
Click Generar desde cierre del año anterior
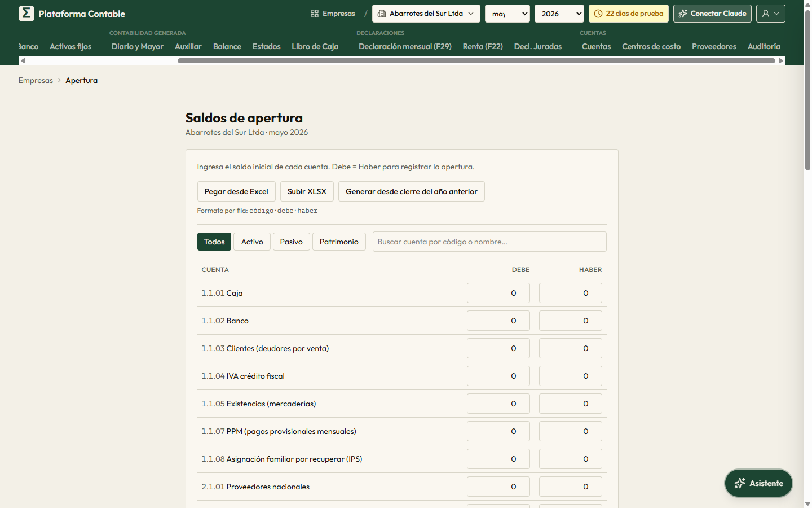(x=412, y=191)
